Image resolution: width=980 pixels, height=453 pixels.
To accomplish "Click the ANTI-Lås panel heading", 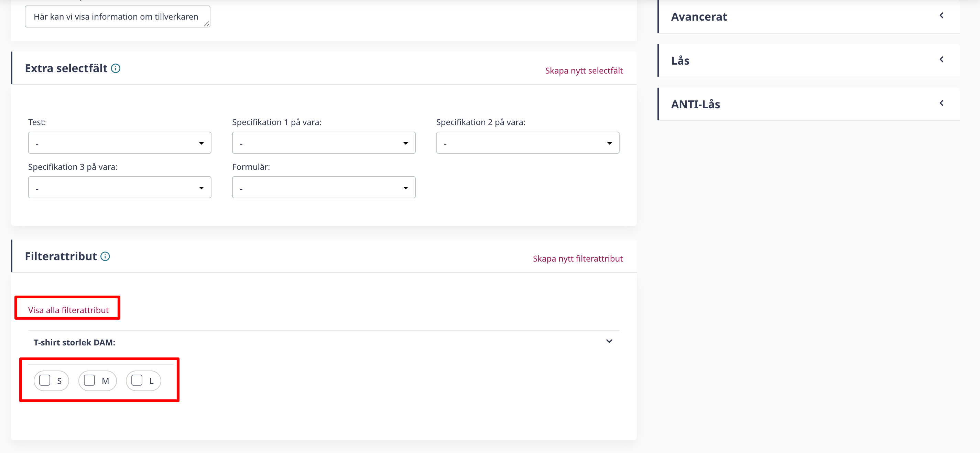I will (695, 104).
